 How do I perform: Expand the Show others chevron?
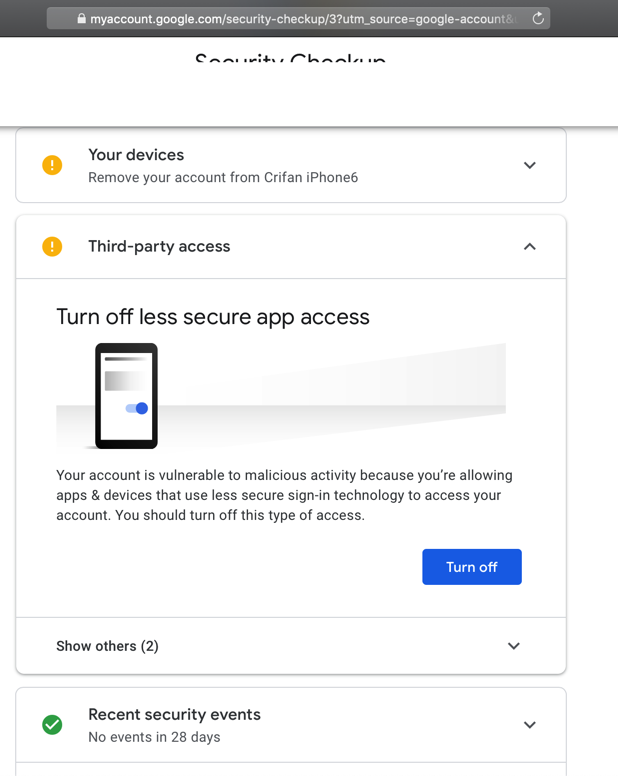[x=514, y=646]
